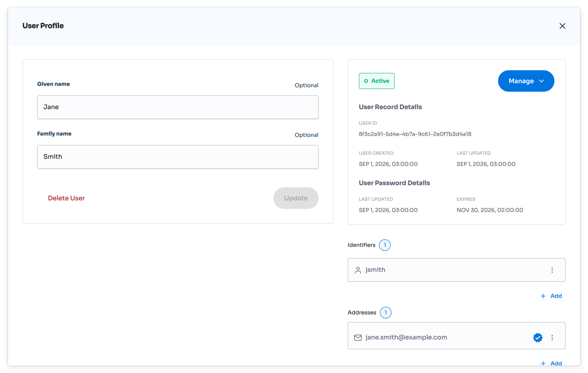
Task: Click the Addresses count badge
Action: (x=386, y=312)
